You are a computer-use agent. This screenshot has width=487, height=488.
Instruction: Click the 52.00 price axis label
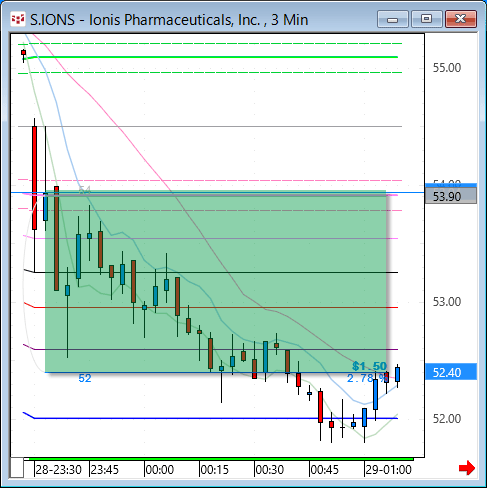[x=447, y=419]
